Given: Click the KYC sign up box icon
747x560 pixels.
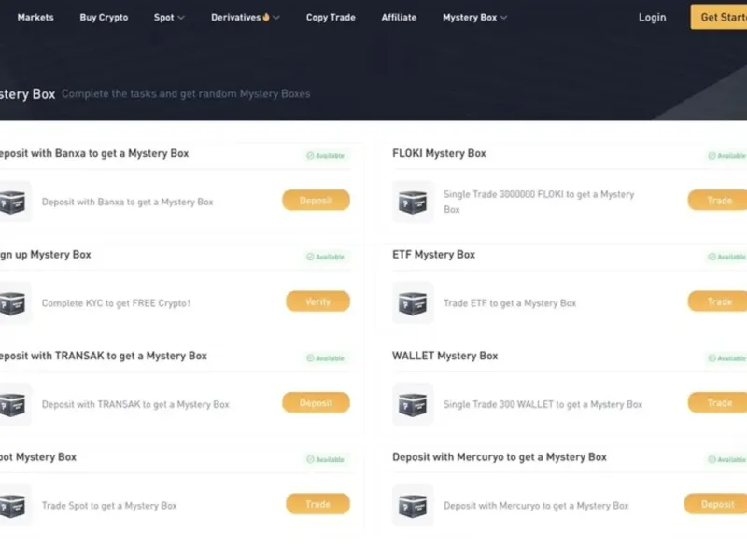Looking at the screenshot, I should coord(13,302).
